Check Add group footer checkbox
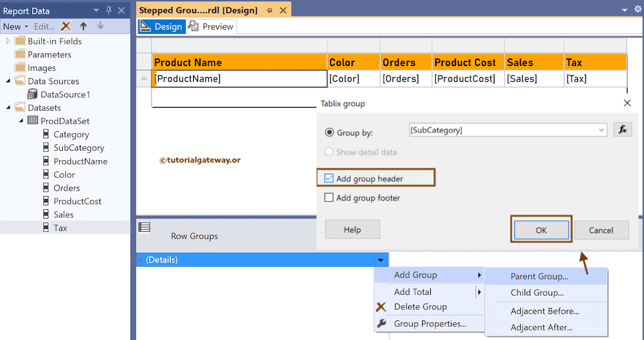This screenshot has width=644, height=340. pyautogui.click(x=328, y=197)
